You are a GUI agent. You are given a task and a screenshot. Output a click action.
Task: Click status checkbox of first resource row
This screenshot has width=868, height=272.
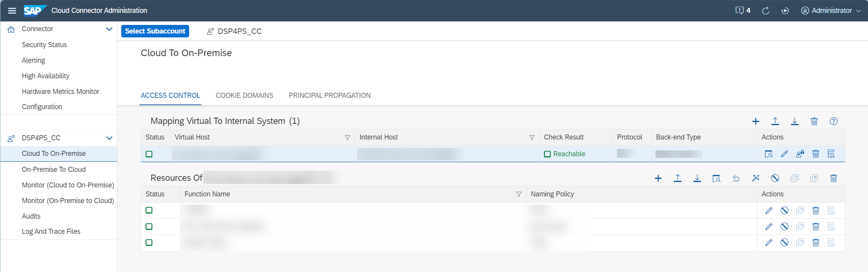click(149, 210)
